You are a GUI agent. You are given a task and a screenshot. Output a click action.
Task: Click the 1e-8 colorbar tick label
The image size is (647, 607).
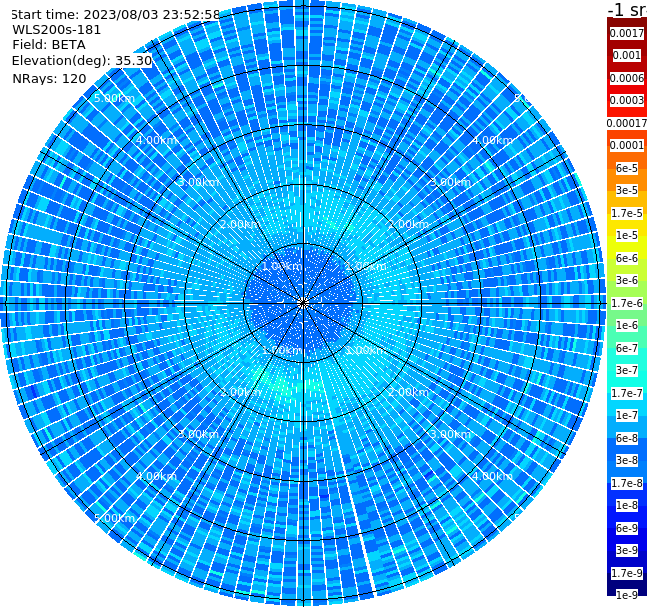point(627,505)
